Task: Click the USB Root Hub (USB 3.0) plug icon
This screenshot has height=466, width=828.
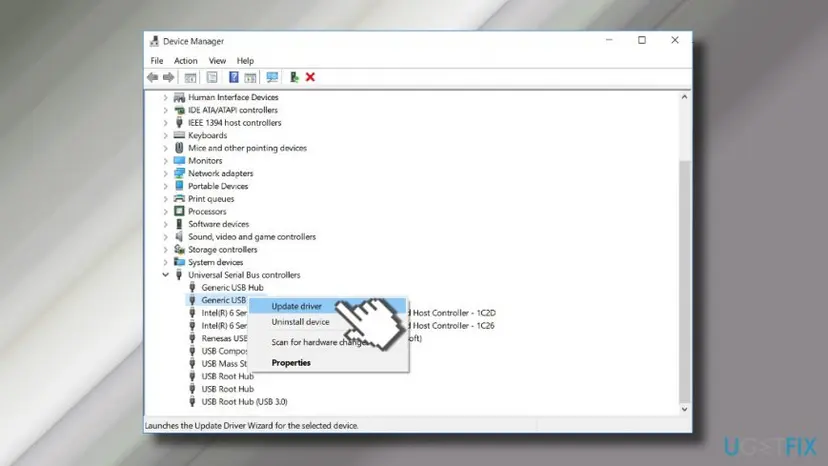Action: click(x=192, y=402)
